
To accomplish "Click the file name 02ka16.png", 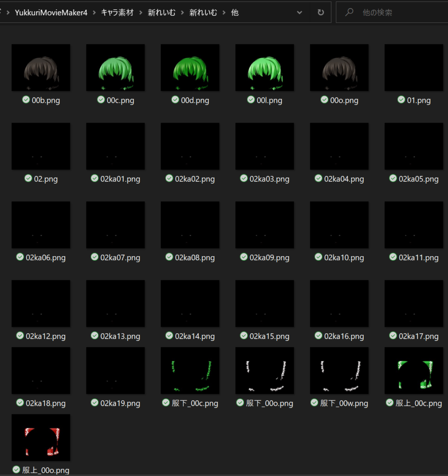I will 344,337.
